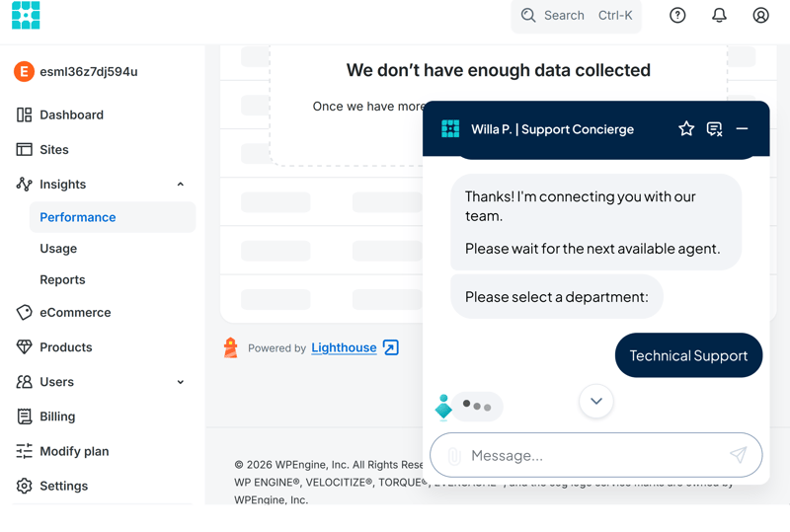790x532 pixels.
Task: Open the user profile icon
Action: tap(760, 16)
